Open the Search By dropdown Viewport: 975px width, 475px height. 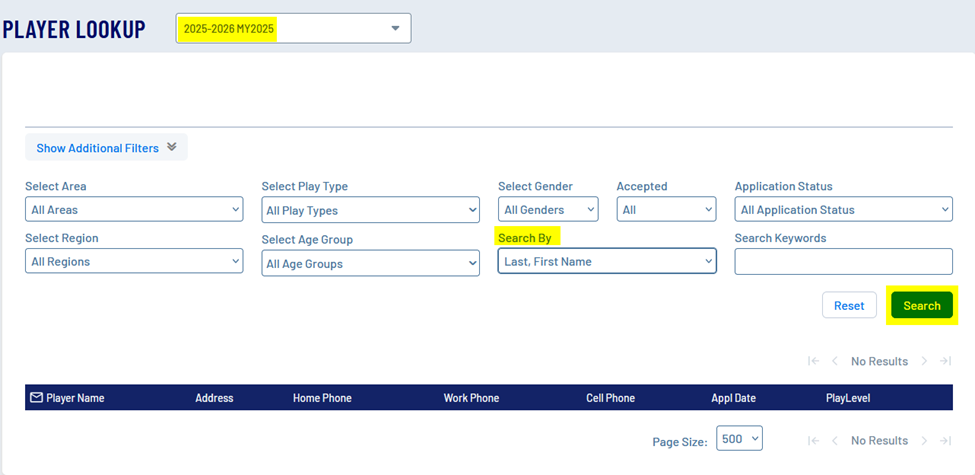pos(607,262)
